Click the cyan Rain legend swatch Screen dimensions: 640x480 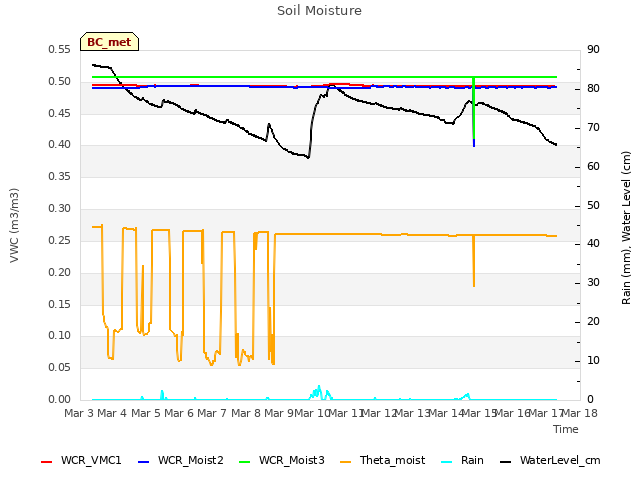pyautogui.click(x=447, y=462)
